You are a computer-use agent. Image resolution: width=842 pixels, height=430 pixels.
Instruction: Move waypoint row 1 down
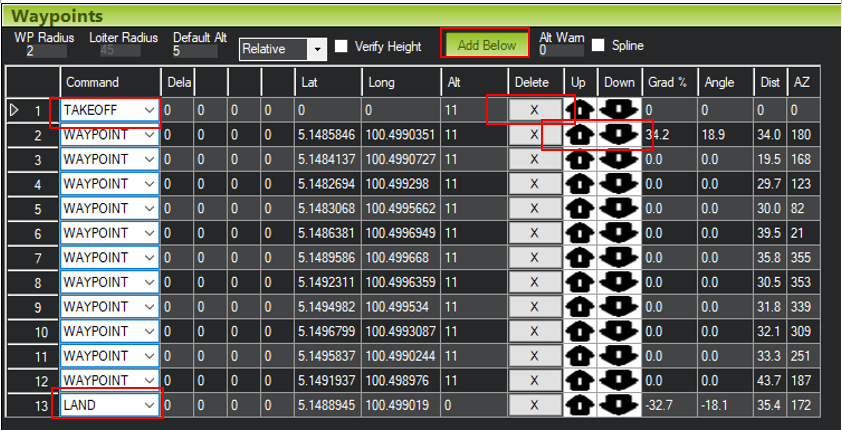pos(619,110)
